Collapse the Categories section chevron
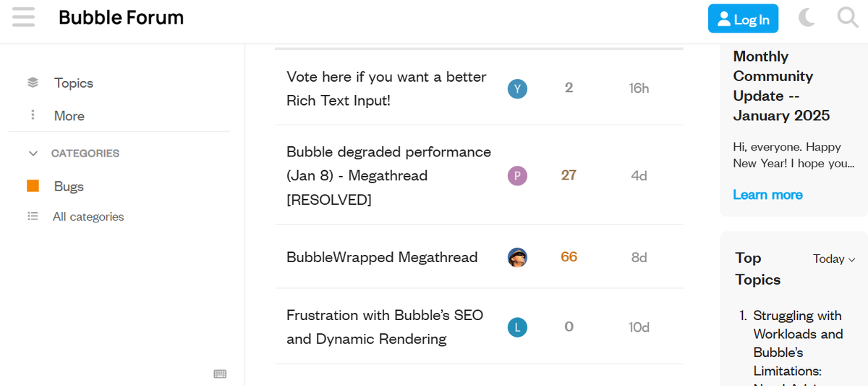 point(33,154)
